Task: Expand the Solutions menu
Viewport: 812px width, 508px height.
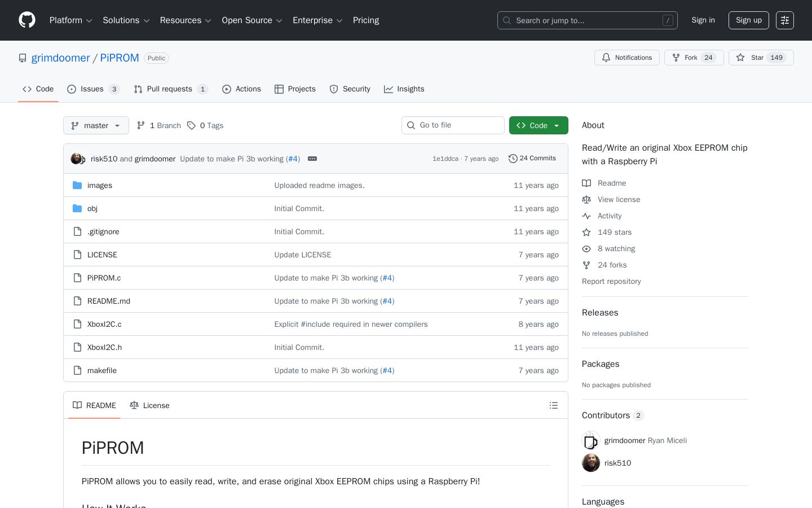Action: [x=126, y=20]
